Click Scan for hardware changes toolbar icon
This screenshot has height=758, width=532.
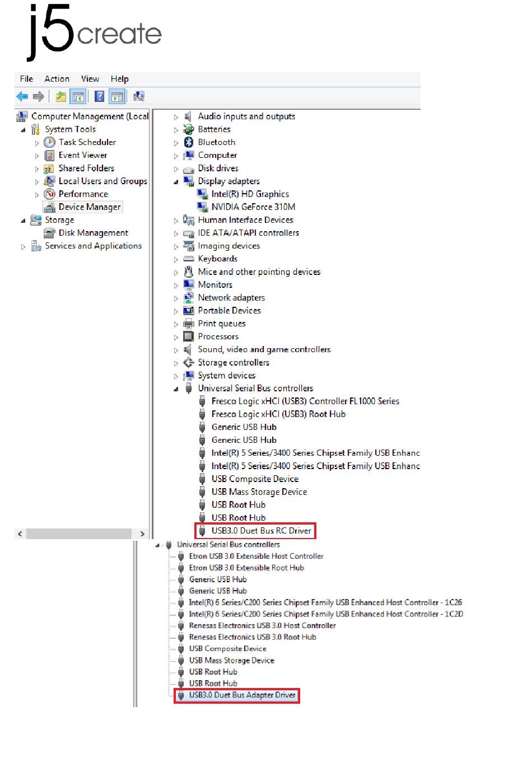(139, 97)
